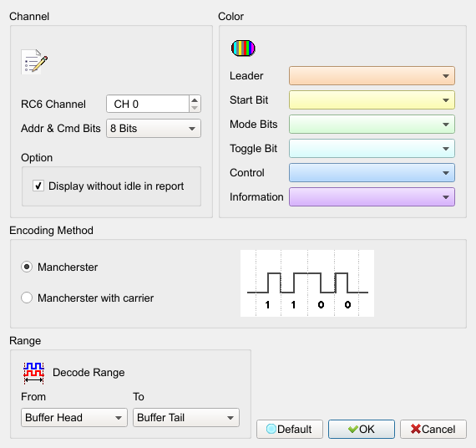Open the Addr & Cmd Bits dropdown
The image size is (476, 448).
(154, 128)
